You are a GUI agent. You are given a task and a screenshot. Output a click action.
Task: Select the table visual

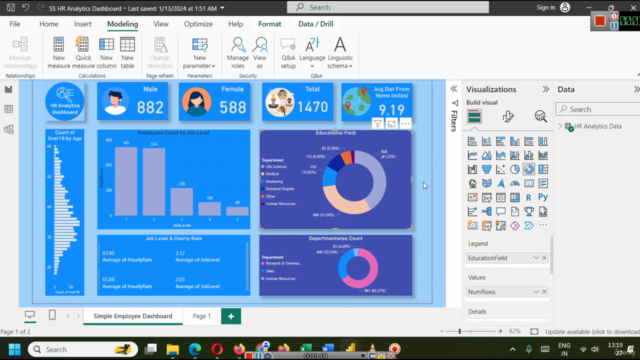click(500, 198)
